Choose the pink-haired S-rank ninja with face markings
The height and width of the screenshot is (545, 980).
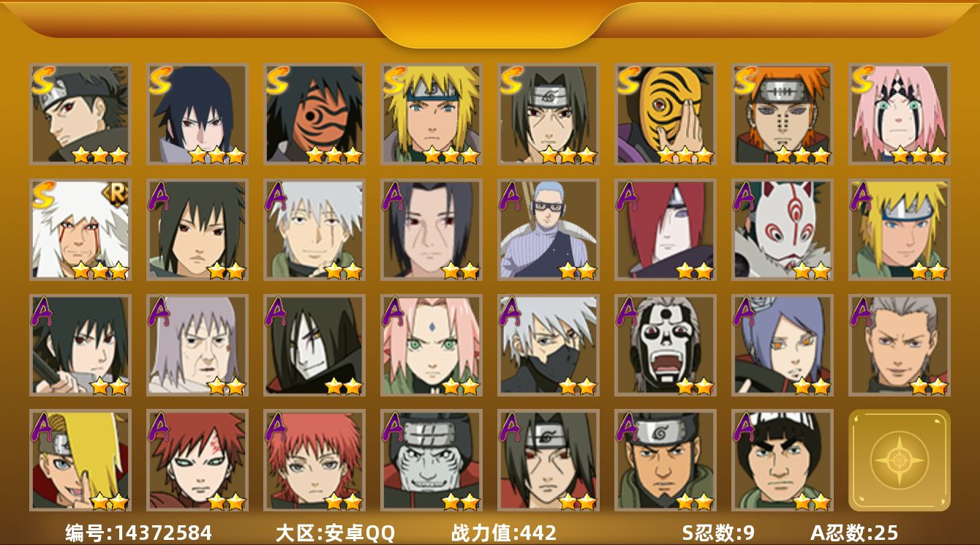(x=900, y=114)
